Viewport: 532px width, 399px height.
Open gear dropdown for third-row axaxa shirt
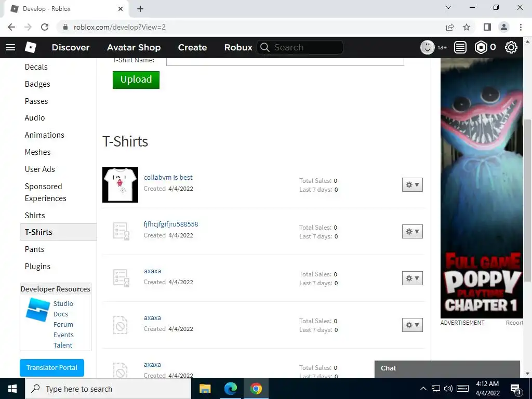[x=412, y=278]
